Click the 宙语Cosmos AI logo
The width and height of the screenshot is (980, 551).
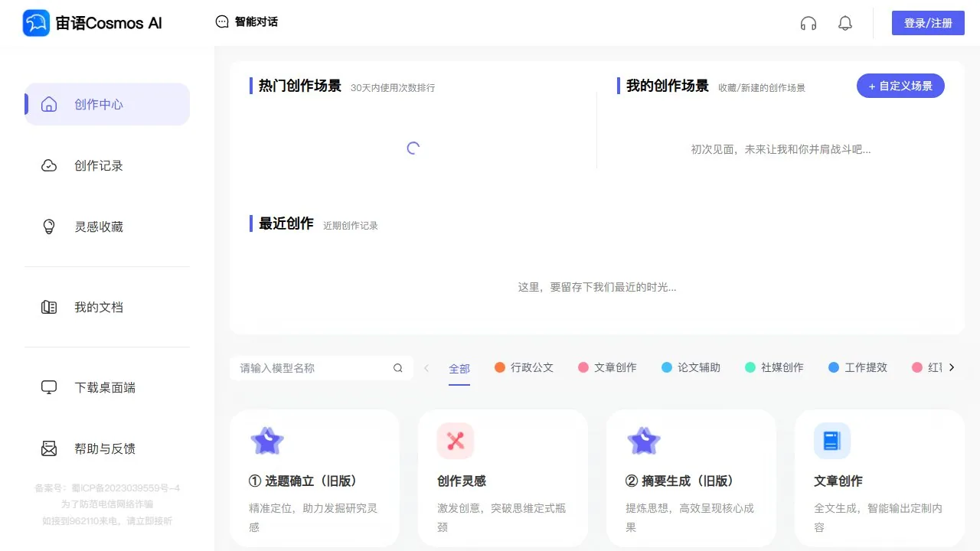click(93, 23)
